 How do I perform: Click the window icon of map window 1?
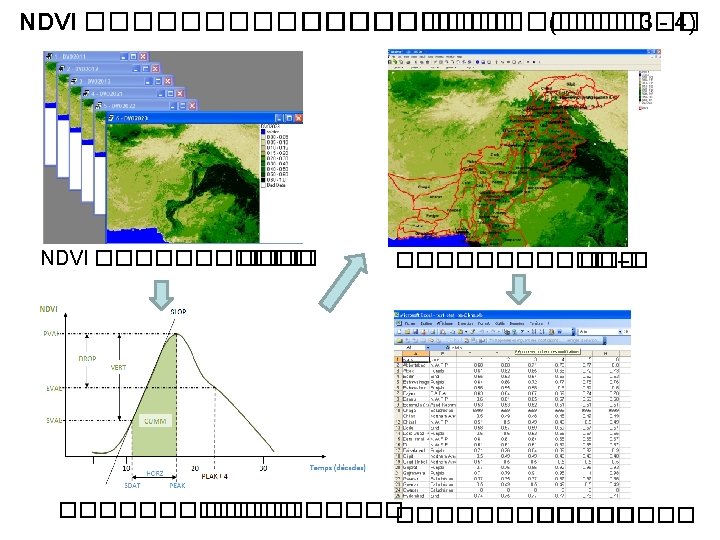click(49, 56)
